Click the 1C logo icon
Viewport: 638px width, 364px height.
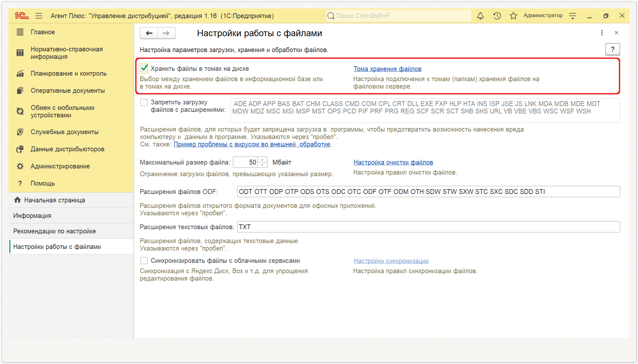tap(21, 16)
